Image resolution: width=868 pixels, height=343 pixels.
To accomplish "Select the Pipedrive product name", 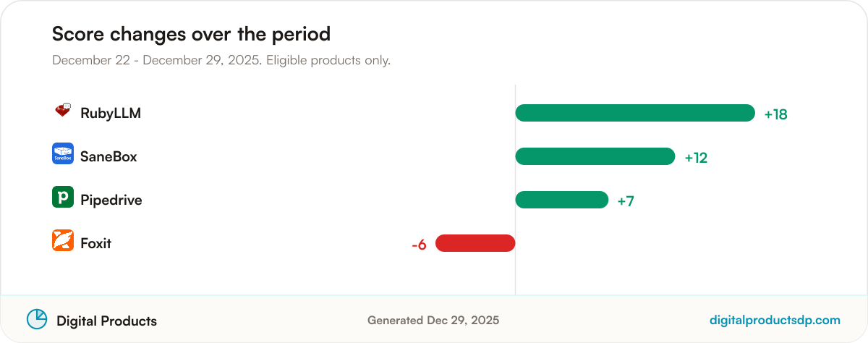I will tap(111, 200).
